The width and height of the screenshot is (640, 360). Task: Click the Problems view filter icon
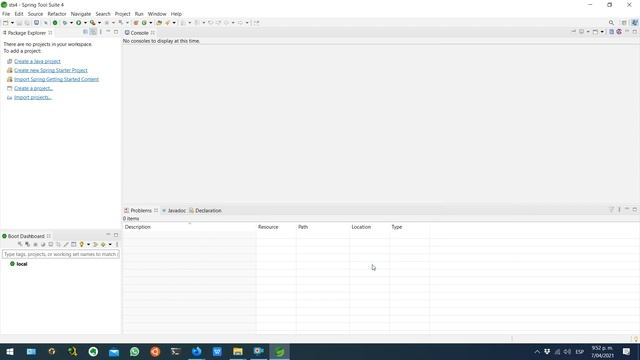(x=611, y=209)
